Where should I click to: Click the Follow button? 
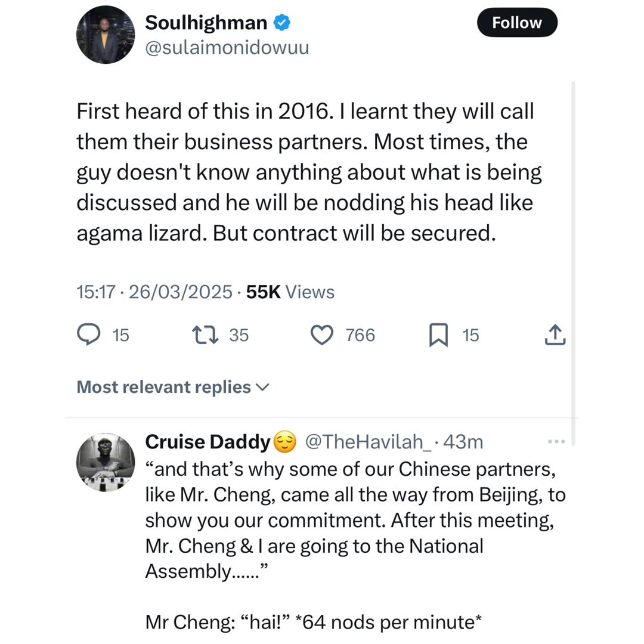click(x=517, y=23)
